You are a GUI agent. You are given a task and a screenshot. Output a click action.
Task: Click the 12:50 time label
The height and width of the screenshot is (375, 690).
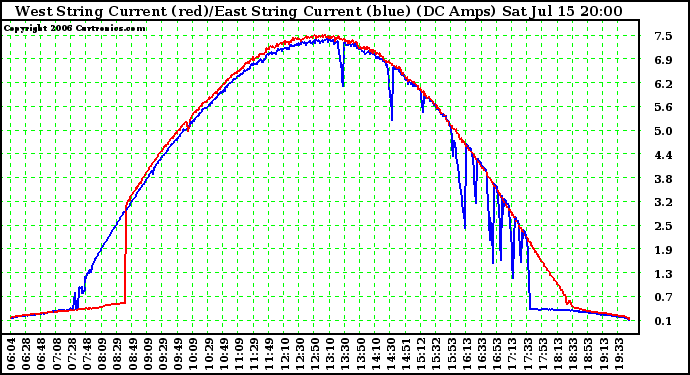coord(315,354)
